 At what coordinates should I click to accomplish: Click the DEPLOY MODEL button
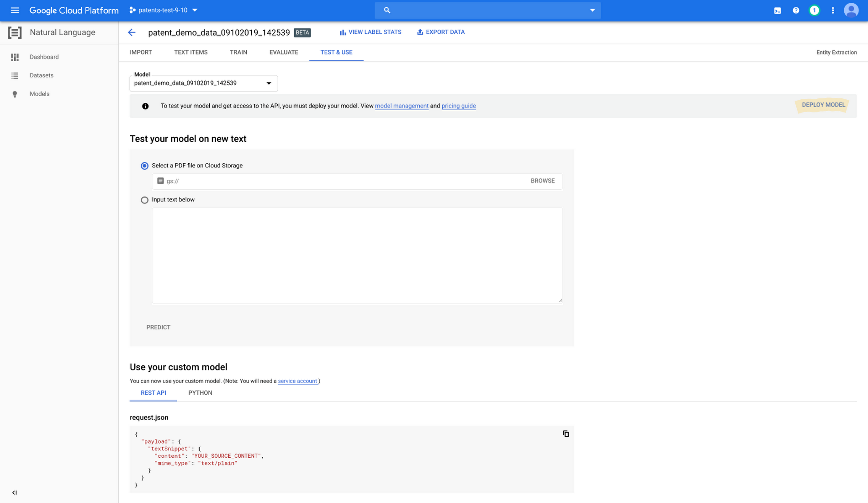(x=823, y=105)
